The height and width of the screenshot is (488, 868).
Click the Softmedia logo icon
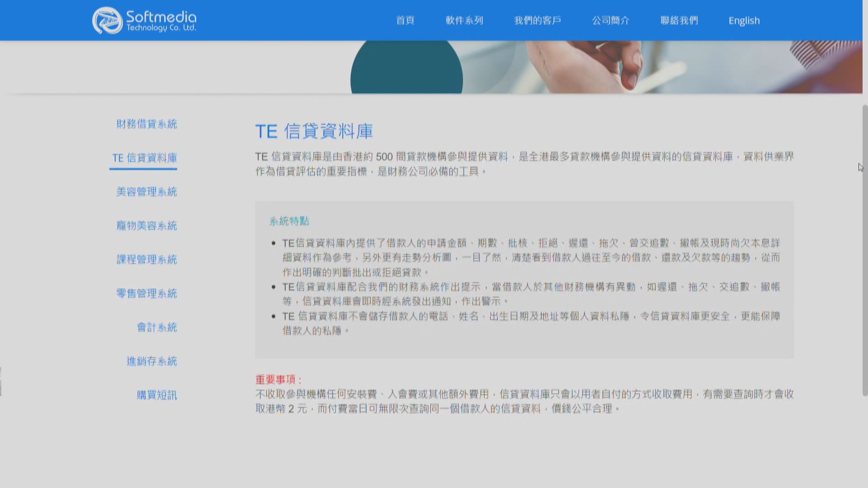pyautogui.click(x=107, y=20)
